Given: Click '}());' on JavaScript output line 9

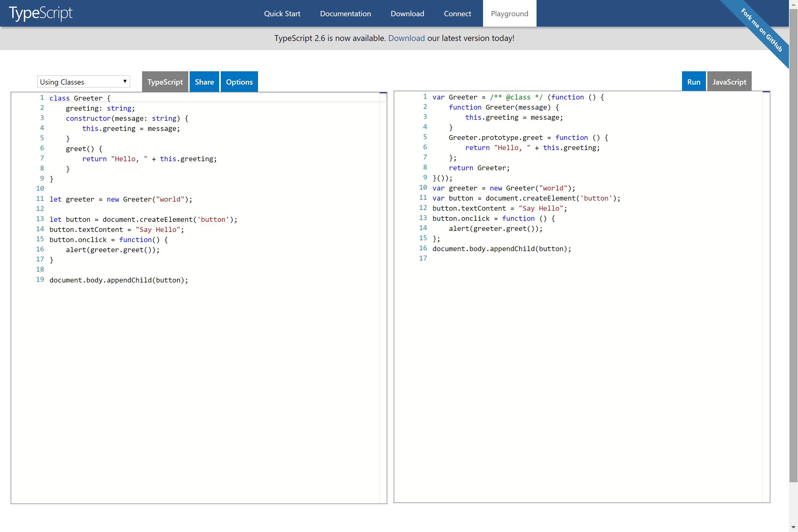Looking at the screenshot, I should click(442, 178).
